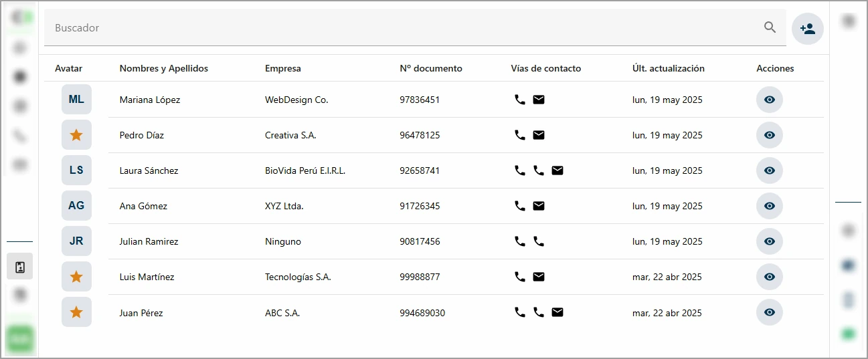Click Juan Pérez's email envelope icon

557,312
